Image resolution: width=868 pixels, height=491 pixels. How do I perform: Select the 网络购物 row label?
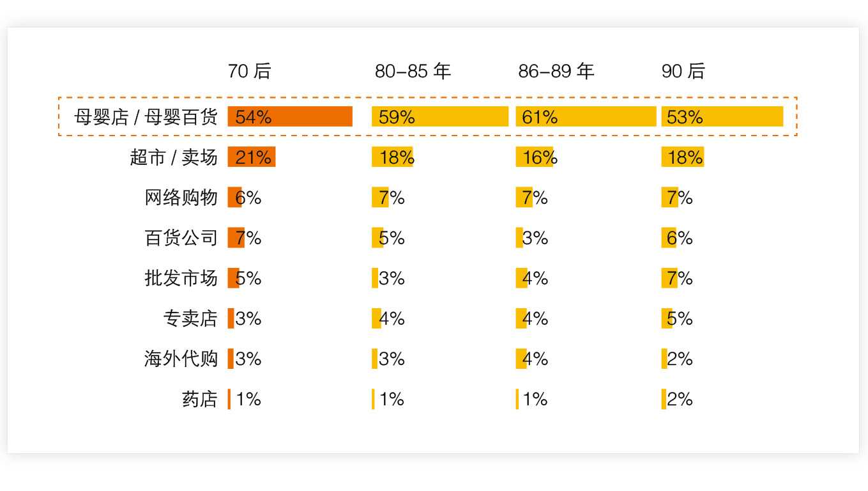coord(181,198)
